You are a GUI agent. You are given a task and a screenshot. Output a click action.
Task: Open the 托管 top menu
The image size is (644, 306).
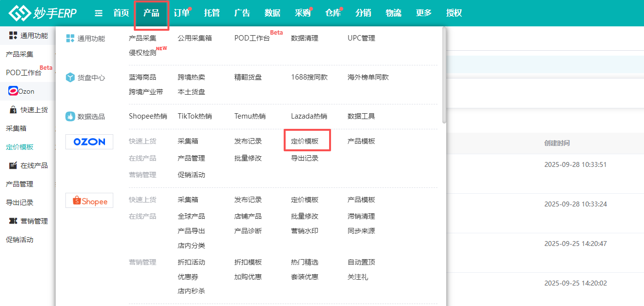[x=212, y=13]
